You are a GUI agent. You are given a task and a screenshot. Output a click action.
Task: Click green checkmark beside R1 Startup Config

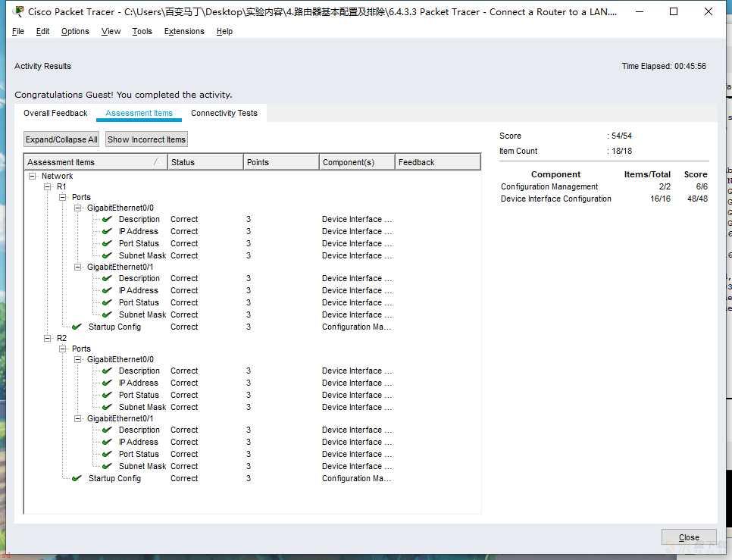coord(77,327)
